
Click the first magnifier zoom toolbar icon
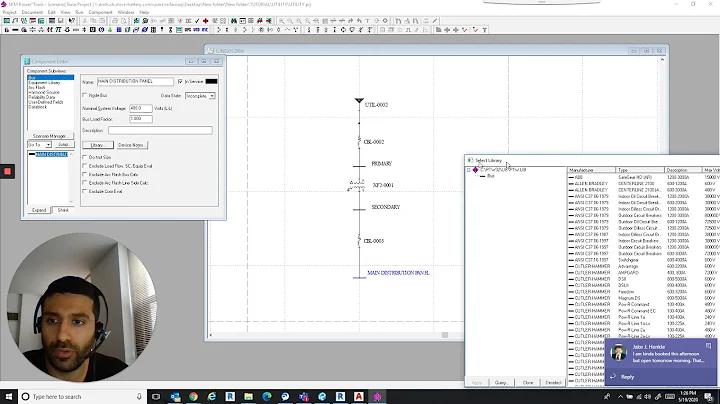[x=281, y=21]
